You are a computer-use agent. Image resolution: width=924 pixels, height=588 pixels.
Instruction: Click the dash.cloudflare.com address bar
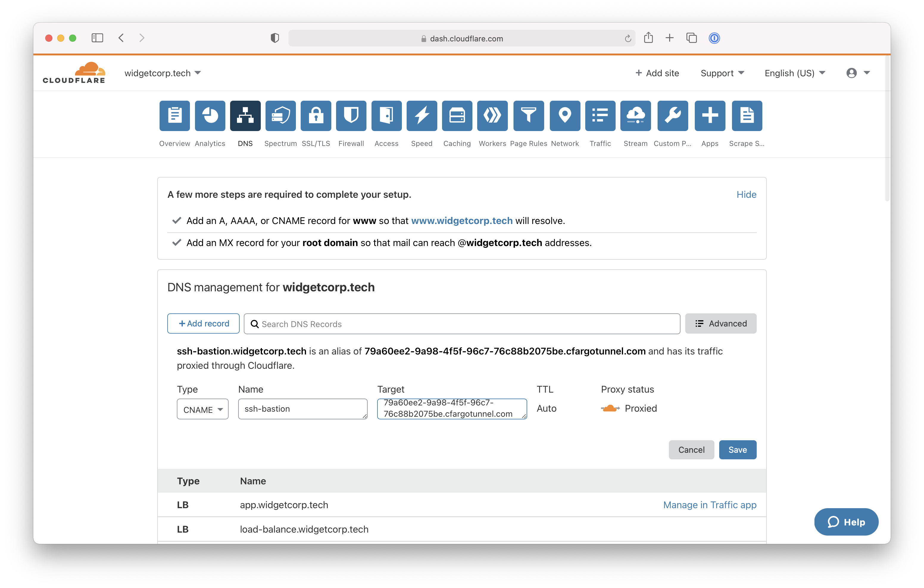[462, 38]
